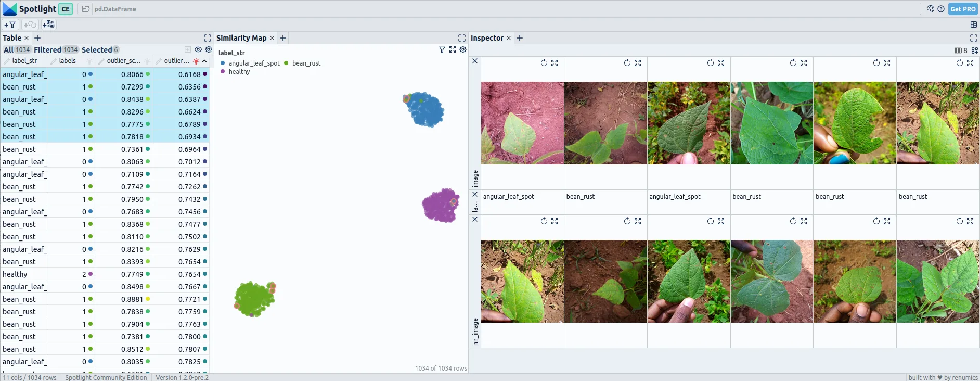Switch to Filtered rows tab
This screenshot has height=381, width=980.
(x=56, y=49)
